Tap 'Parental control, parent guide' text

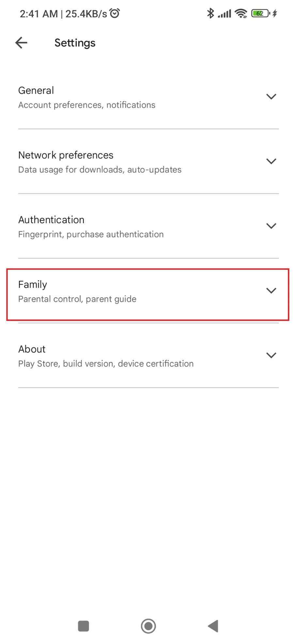pyautogui.click(x=77, y=299)
